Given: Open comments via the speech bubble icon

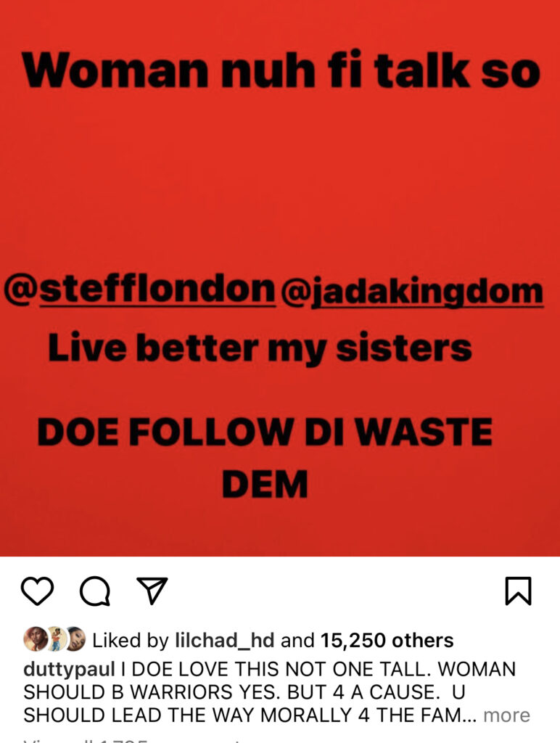Looking at the screenshot, I should (x=95, y=591).
